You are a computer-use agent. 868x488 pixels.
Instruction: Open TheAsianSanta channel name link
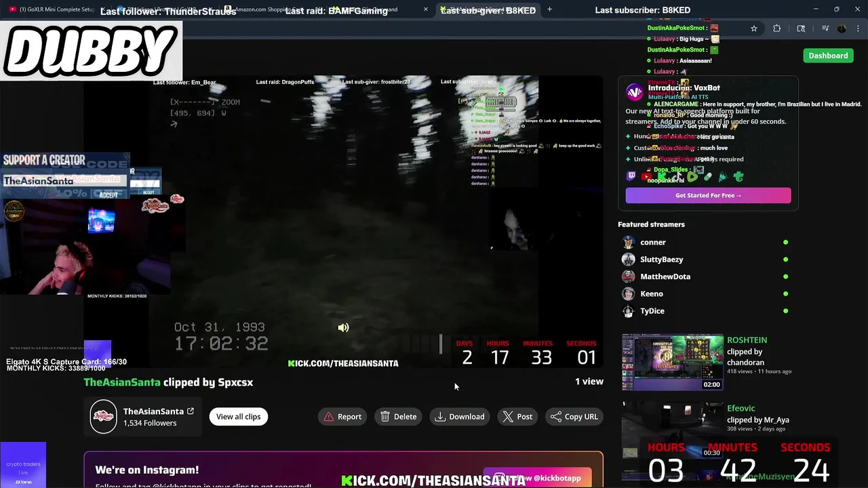click(x=153, y=411)
